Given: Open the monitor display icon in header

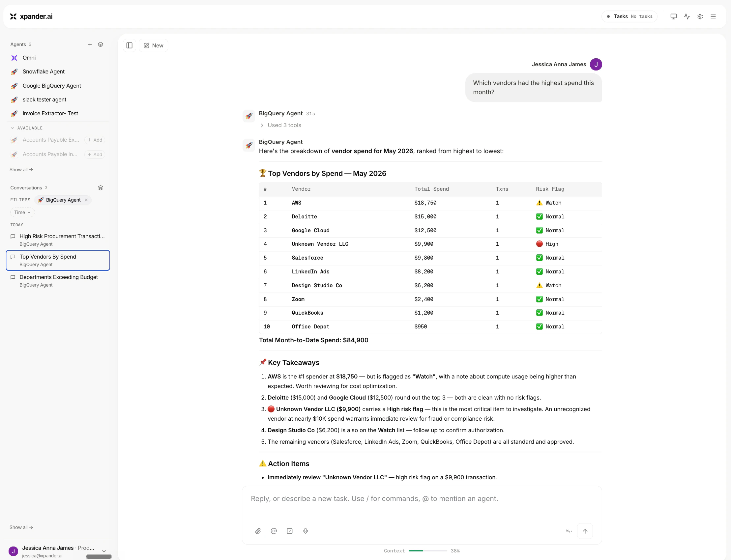Looking at the screenshot, I should tap(673, 16).
